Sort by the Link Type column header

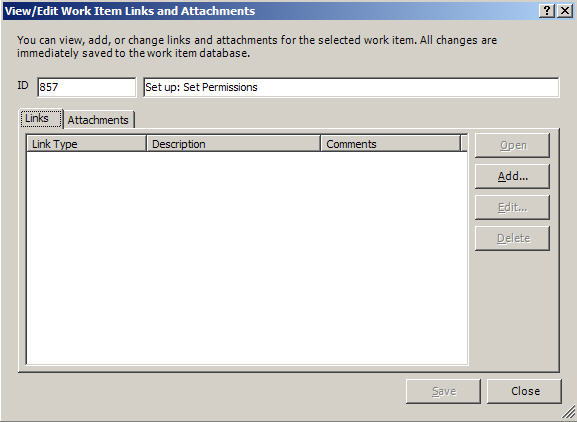tap(86, 143)
